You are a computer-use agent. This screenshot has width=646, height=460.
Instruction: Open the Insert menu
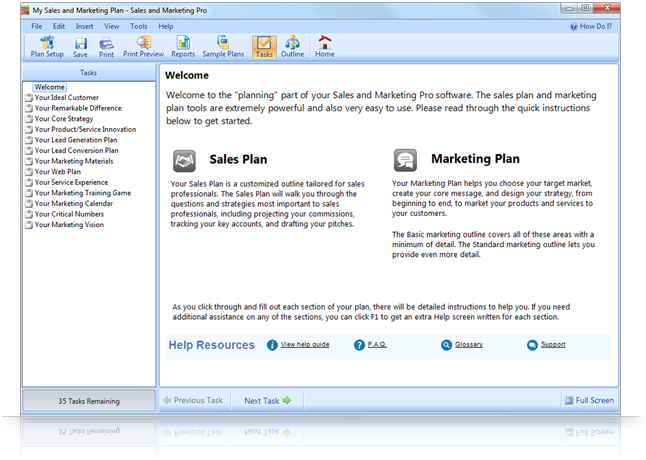[x=84, y=26]
